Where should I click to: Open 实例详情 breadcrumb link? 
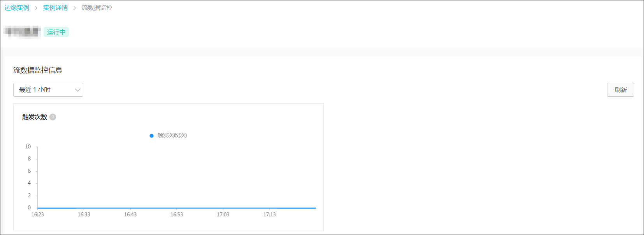[x=55, y=8]
